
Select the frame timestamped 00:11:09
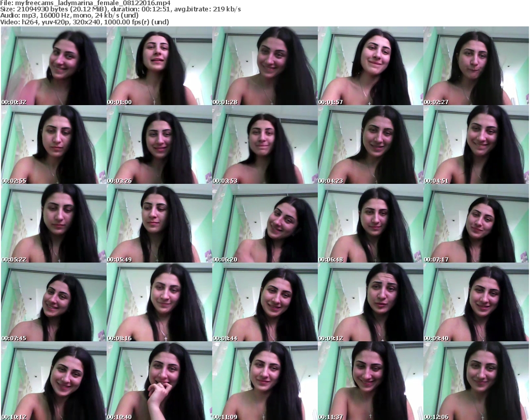pos(264,381)
